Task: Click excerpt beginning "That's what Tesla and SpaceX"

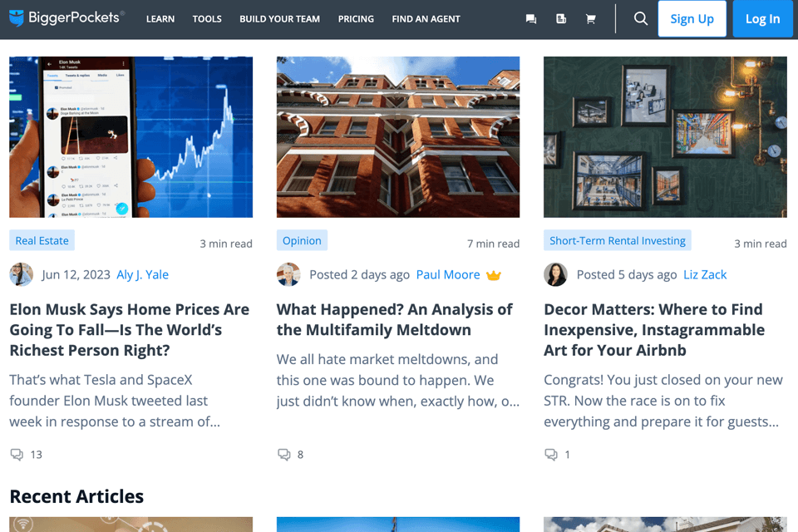Action: tap(115, 401)
